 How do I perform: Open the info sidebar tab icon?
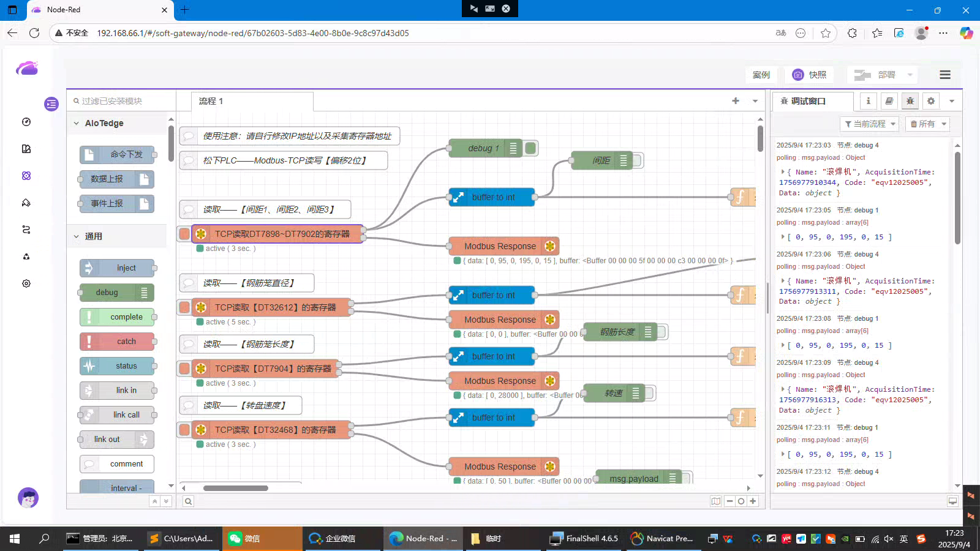[869, 101]
